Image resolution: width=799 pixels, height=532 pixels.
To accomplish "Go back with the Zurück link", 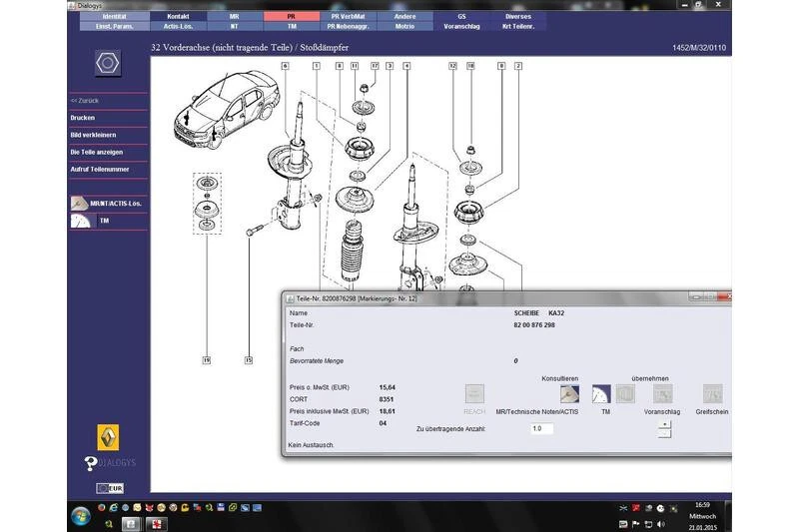I will point(85,101).
